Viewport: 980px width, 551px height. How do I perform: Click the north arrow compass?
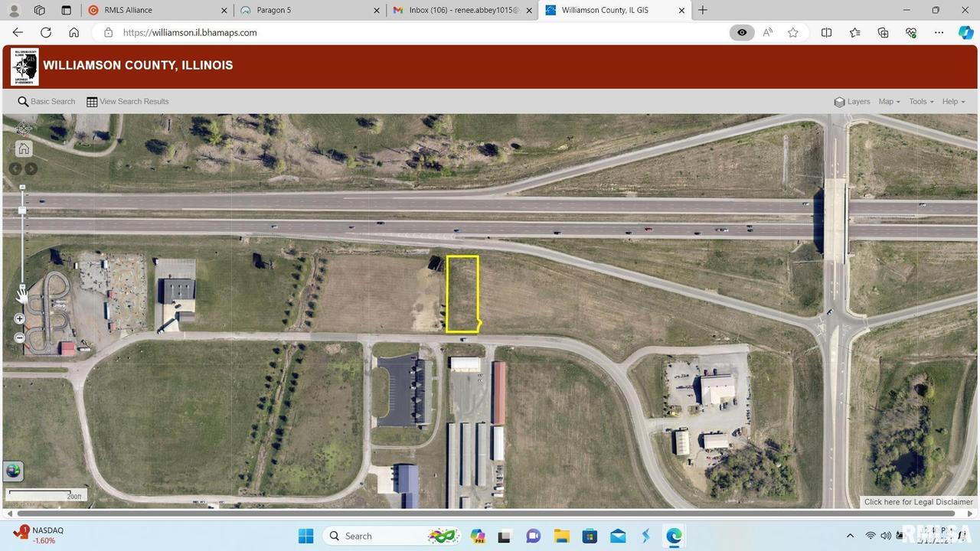point(23,128)
